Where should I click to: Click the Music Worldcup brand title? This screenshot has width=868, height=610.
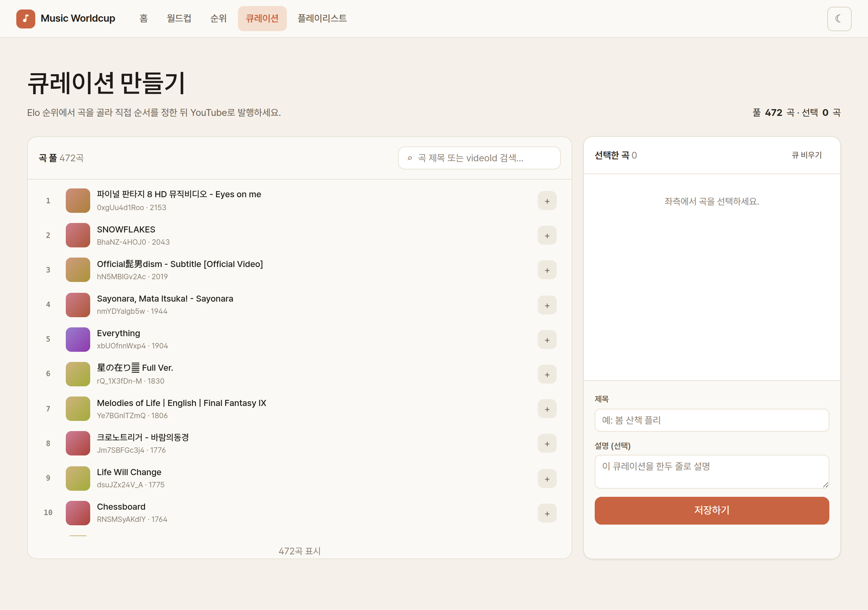(x=78, y=19)
